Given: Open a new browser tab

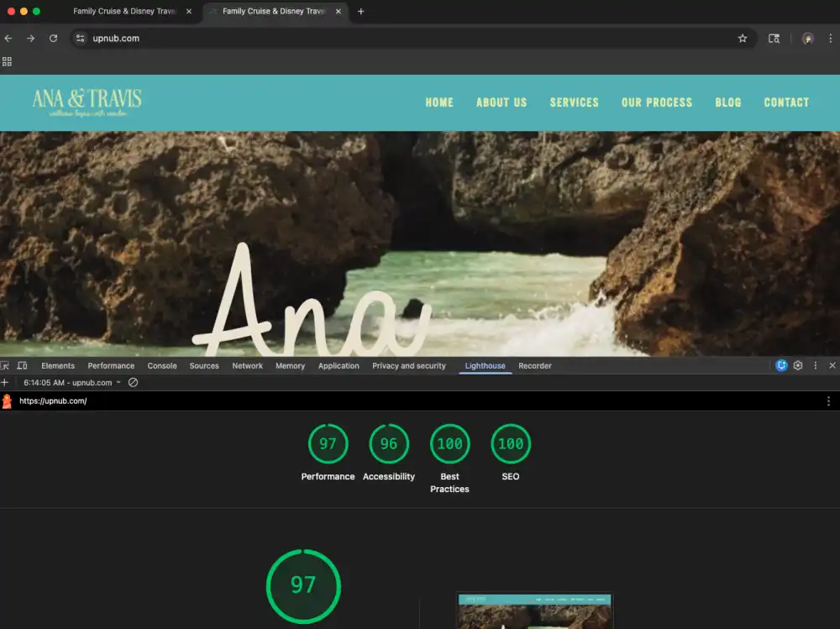Looking at the screenshot, I should coord(360,12).
